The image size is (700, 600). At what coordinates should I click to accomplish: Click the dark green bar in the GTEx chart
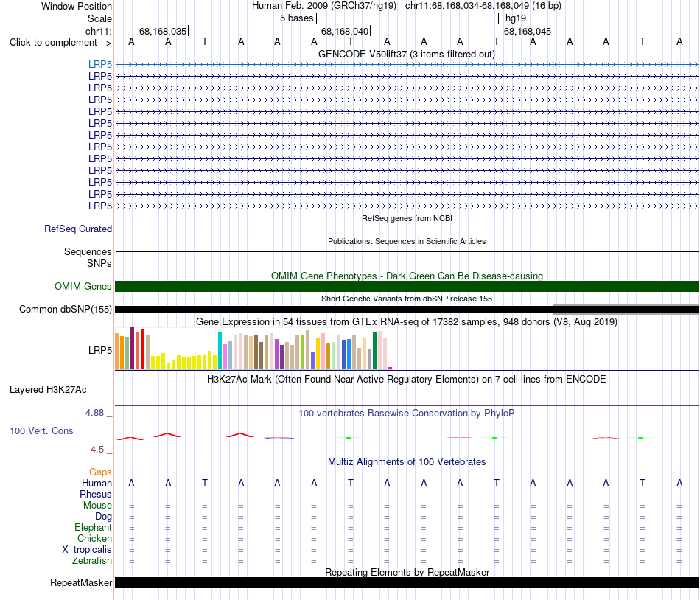[x=374, y=350]
